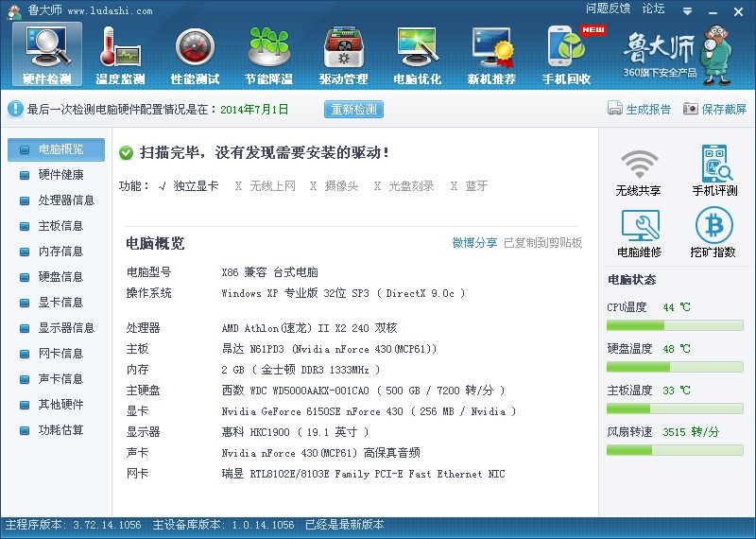Click the 西数 WDC hard disk value
This screenshot has width=756, height=539.
363,391
